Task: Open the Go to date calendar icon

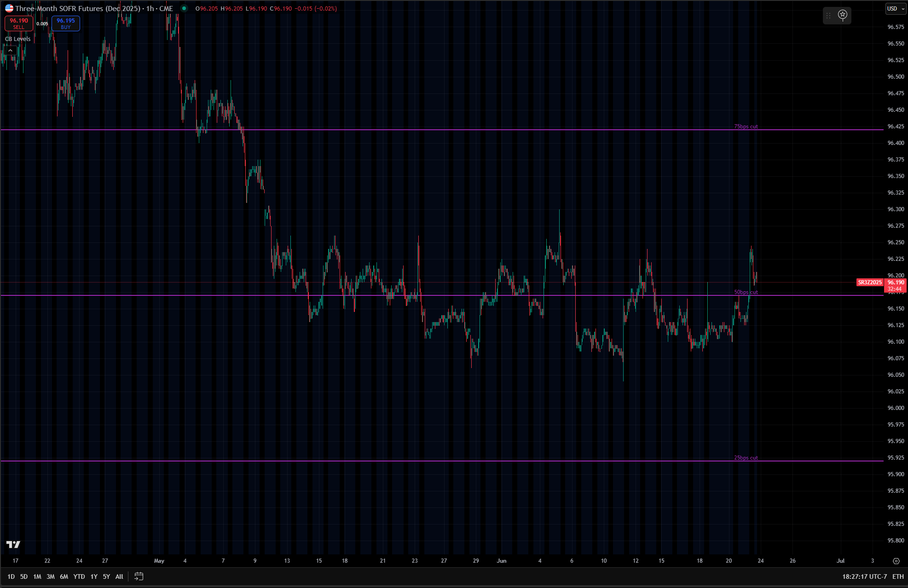Action: (x=139, y=576)
